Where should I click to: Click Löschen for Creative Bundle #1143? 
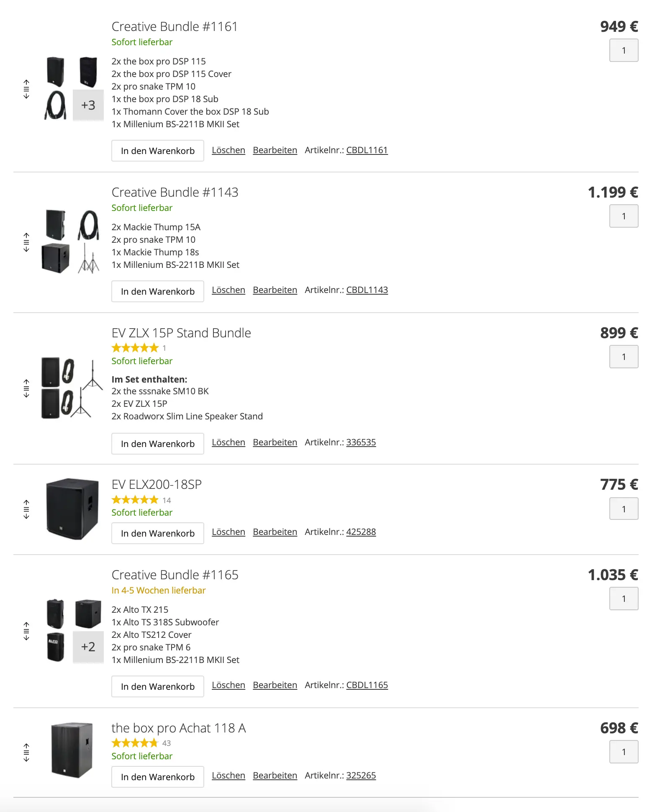point(228,290)
